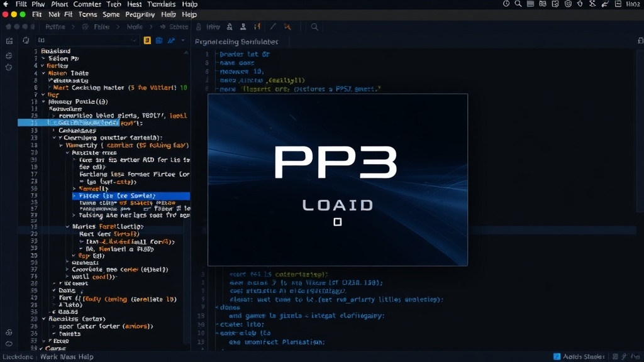Click the lowest round icon in activity bar
Screen dimensions: 644x362
(9, 344)
